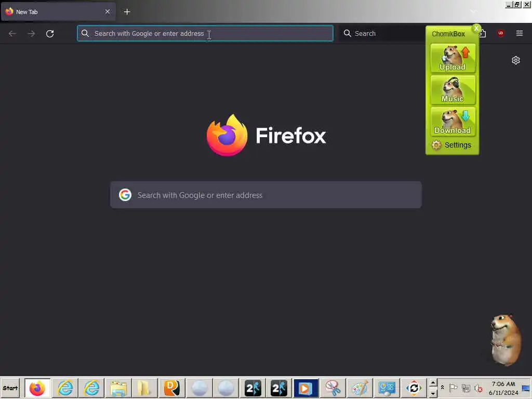Launch Paint from taskbar
The width and height of the screenshot is (532, 399).
coord(360,388)
